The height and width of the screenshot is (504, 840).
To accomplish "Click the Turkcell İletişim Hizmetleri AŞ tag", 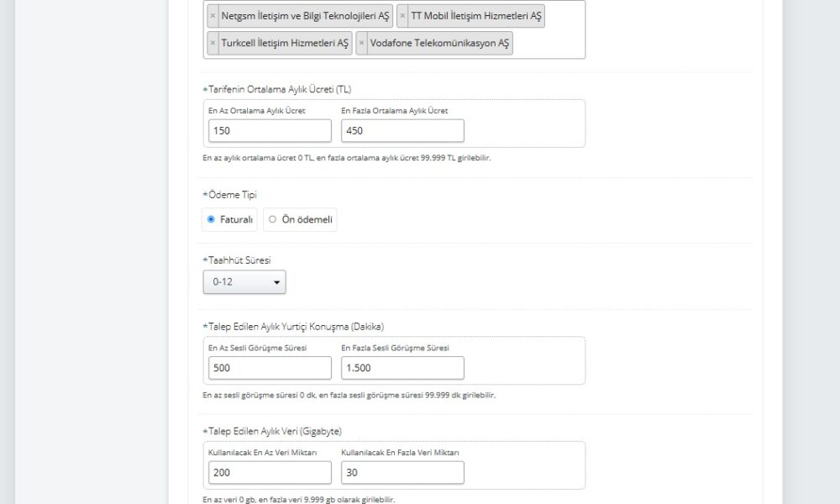I will [285, 43].
